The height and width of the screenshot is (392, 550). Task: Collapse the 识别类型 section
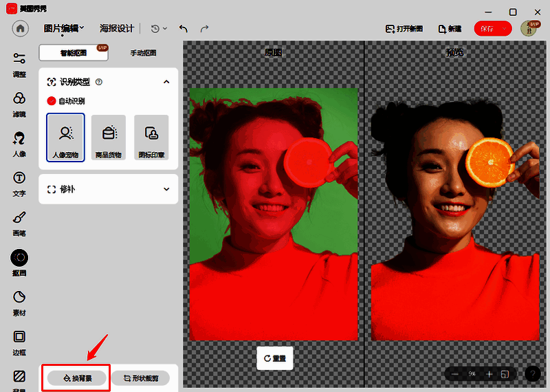click(x=166, y=82)
